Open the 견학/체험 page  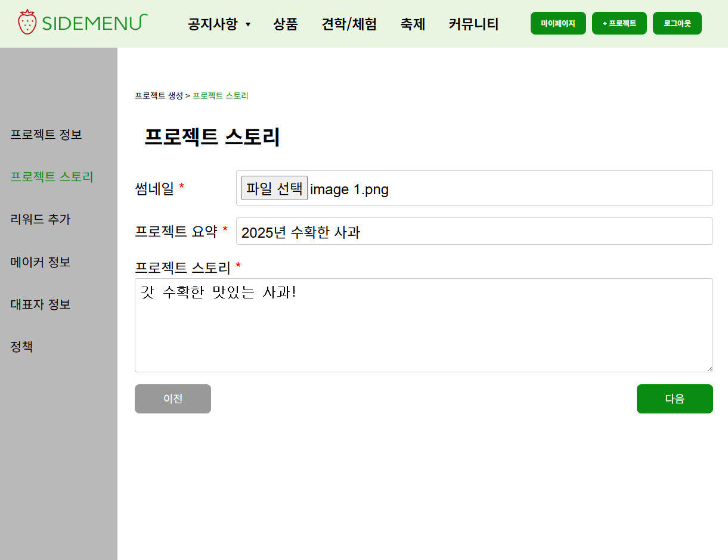click(x=349, y=23)
